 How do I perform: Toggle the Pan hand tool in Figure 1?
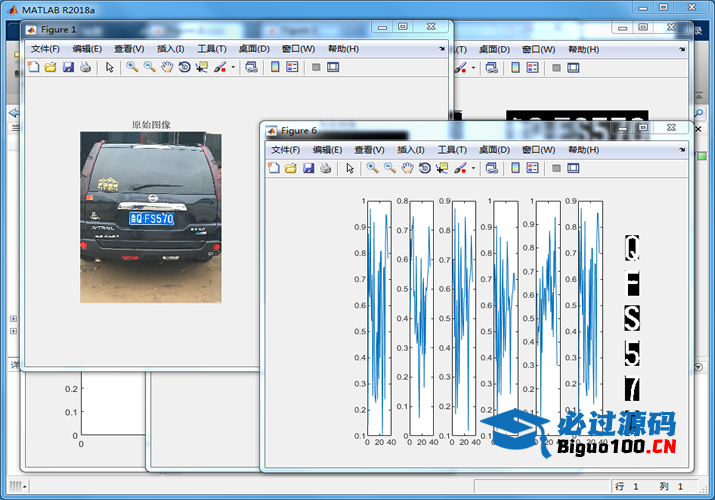(x=167, y=67)
